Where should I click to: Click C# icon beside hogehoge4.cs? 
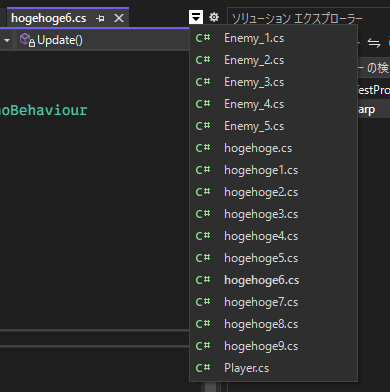pos(203,236)
